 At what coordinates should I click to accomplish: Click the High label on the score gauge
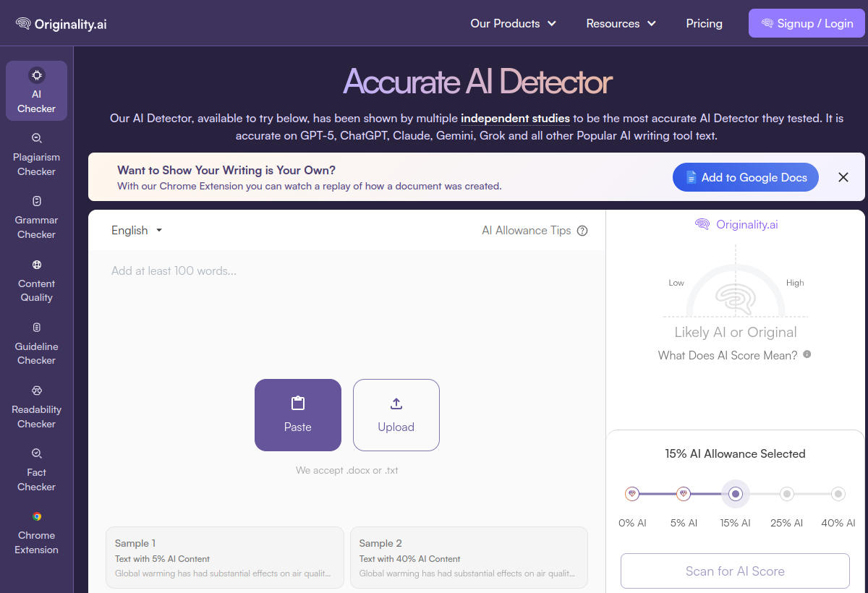pos(795,283)
